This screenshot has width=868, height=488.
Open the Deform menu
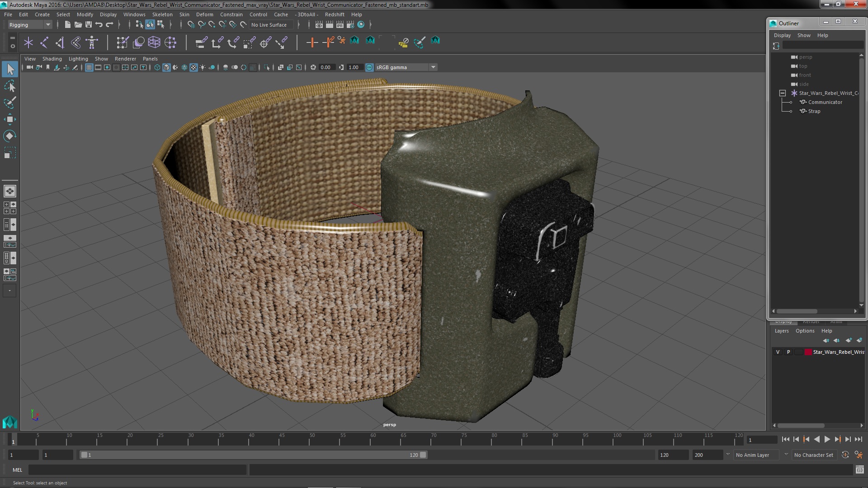(x=204, y=14)
